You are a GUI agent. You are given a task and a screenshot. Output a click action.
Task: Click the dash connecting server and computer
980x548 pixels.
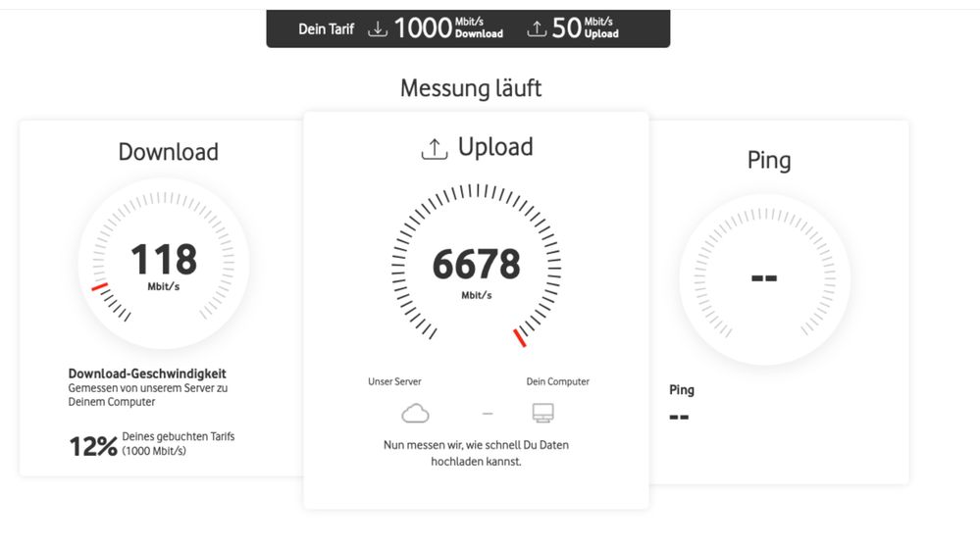488,413
